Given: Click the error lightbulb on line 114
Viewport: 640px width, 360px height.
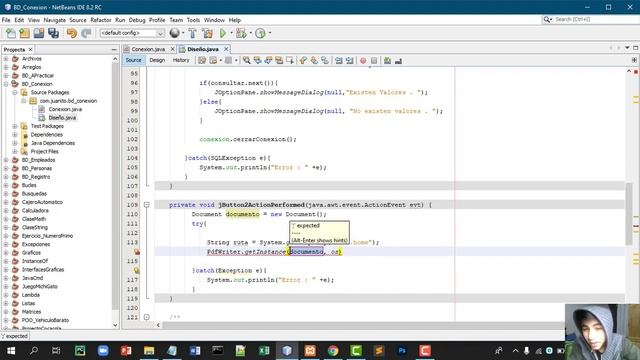Looking at the screenshot, I should [x=137, y=252].
